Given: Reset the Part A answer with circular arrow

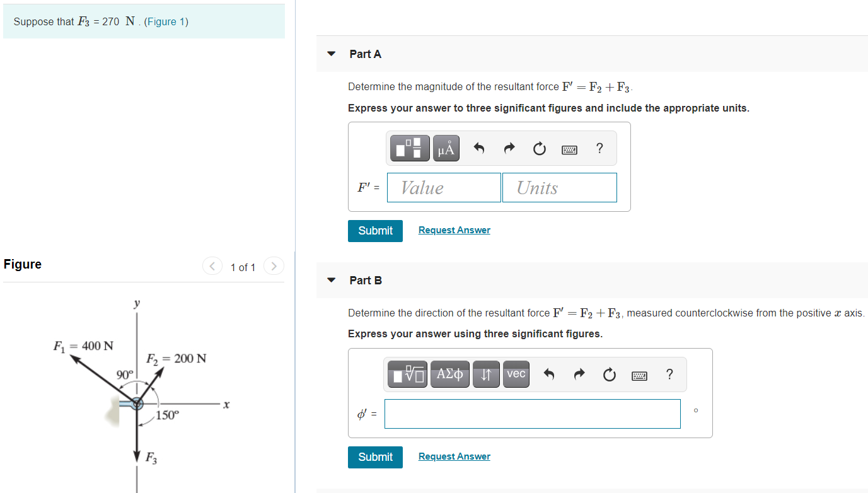Looking at the screenshot, I should pyautogui.click(x=539, y=148).
